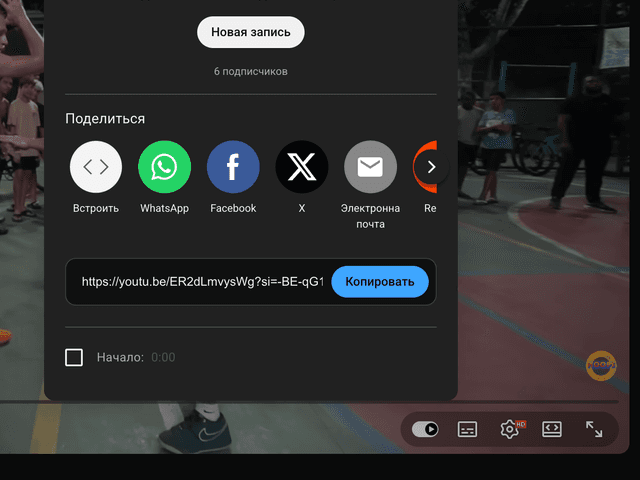Show more share options with arrow

(x=431, y=167)
